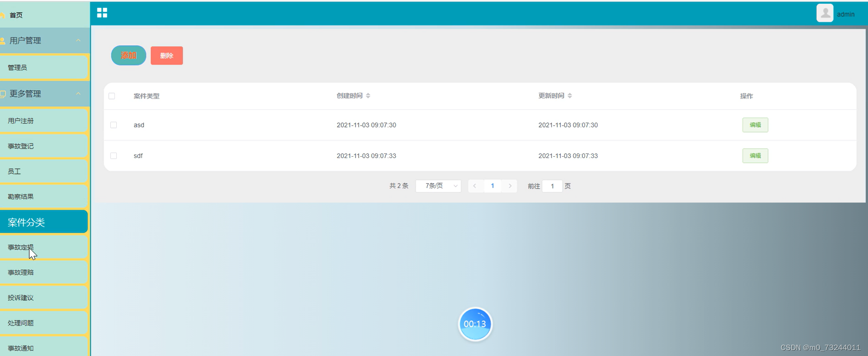Collapse the 更多管理 menu chevron

point(78,94)
